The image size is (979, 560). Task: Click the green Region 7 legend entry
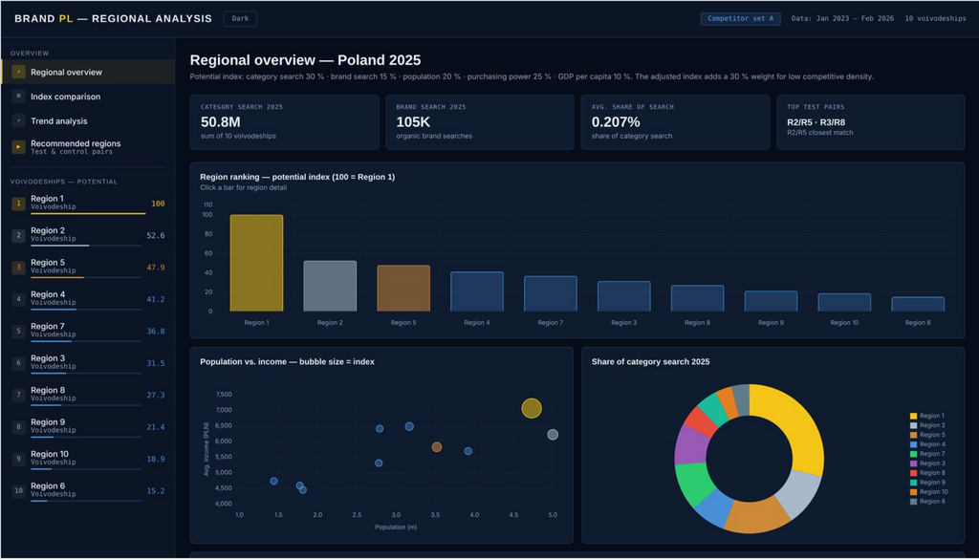(927, 454)
